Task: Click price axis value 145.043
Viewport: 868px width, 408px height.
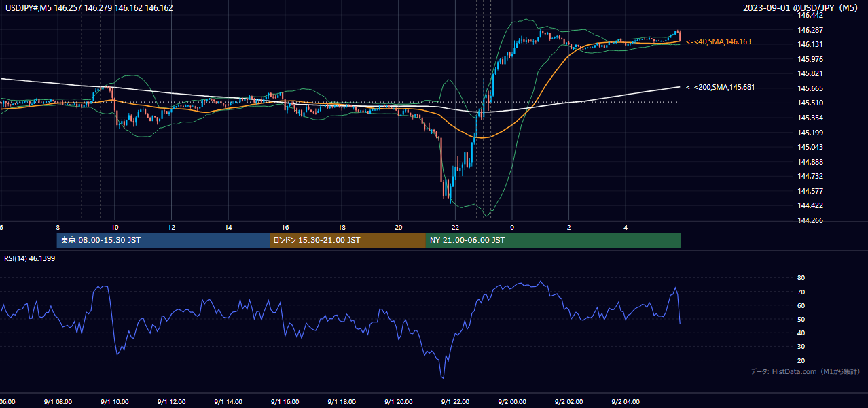Action: [x=812, y=147]
